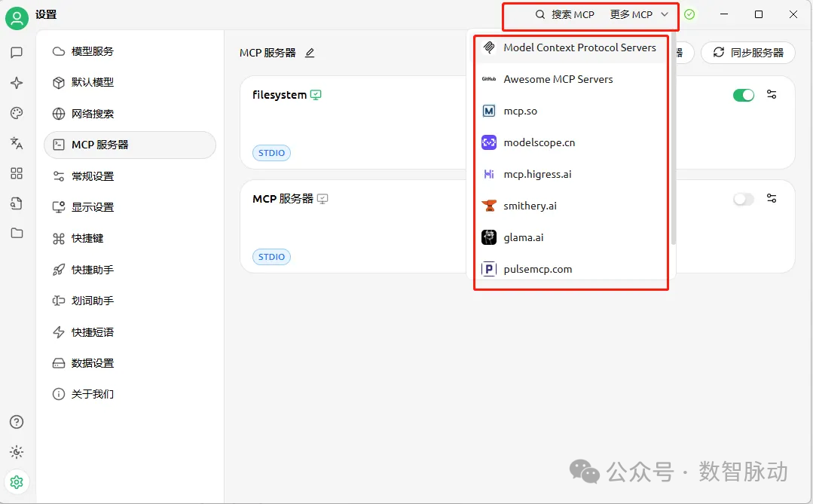Open the assistants chat bubble icon in sidebar
813x504 pixels.
(x=17, y=53)
